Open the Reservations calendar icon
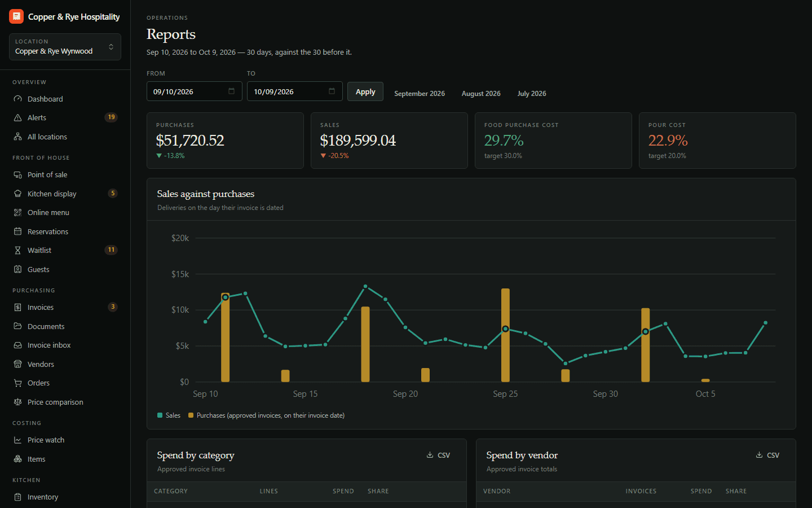Viewport: 812px width, 508px height. click(x=17, y=231)
